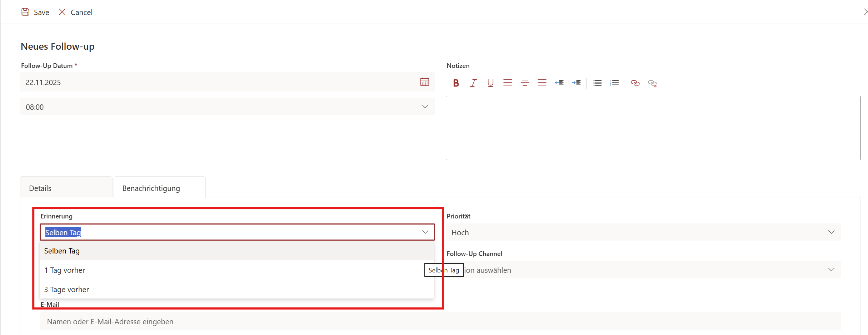Cancel the follow-up form

click(76, 12)
